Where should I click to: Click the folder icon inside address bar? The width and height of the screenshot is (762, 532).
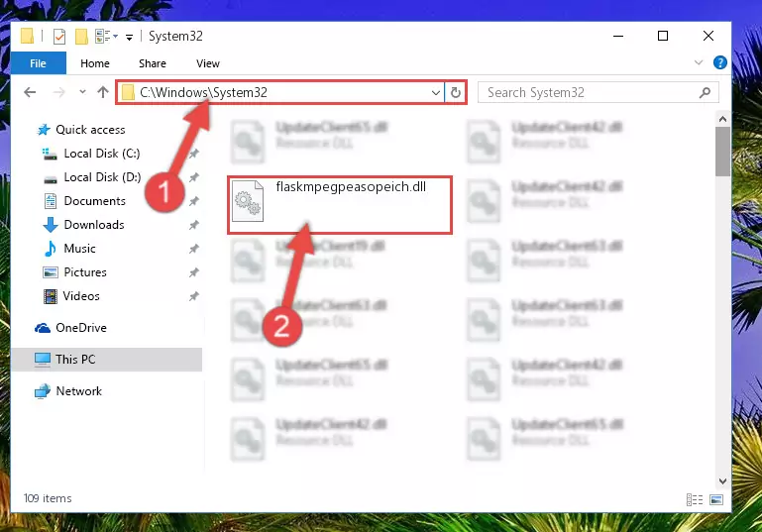pyautogui.click(x=128, y=92)
